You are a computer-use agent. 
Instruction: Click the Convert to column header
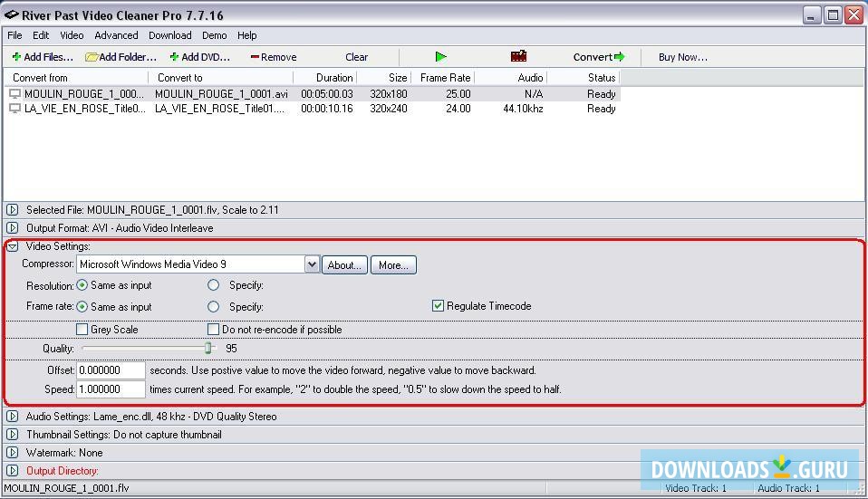(221, 78)
